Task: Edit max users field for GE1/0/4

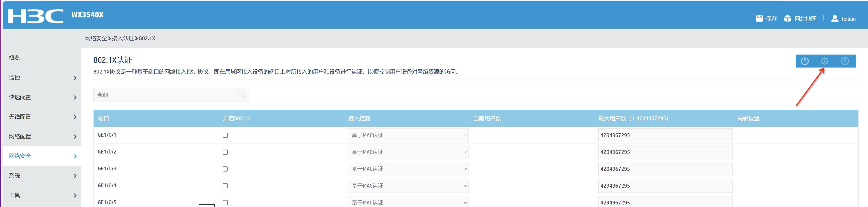Action: pyautogui.click(x=665, y=186)
